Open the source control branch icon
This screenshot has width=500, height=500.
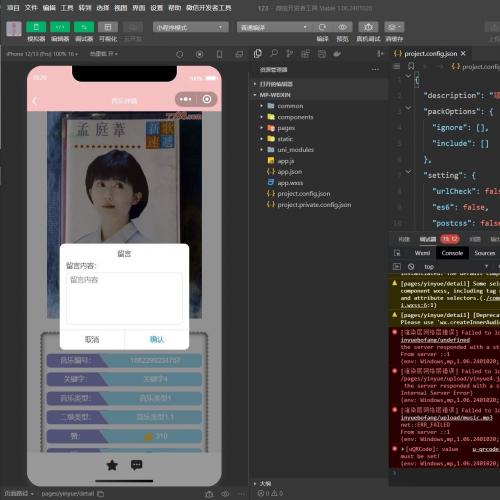290,54
